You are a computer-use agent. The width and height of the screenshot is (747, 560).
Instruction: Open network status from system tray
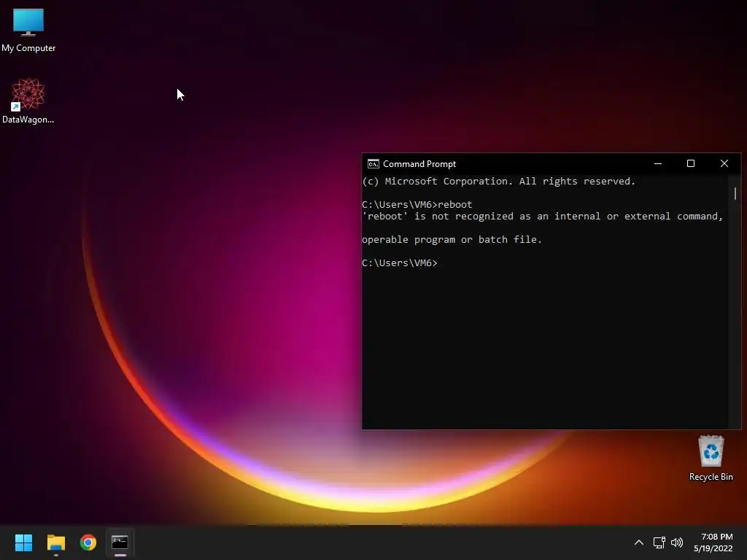pos(659,542)
